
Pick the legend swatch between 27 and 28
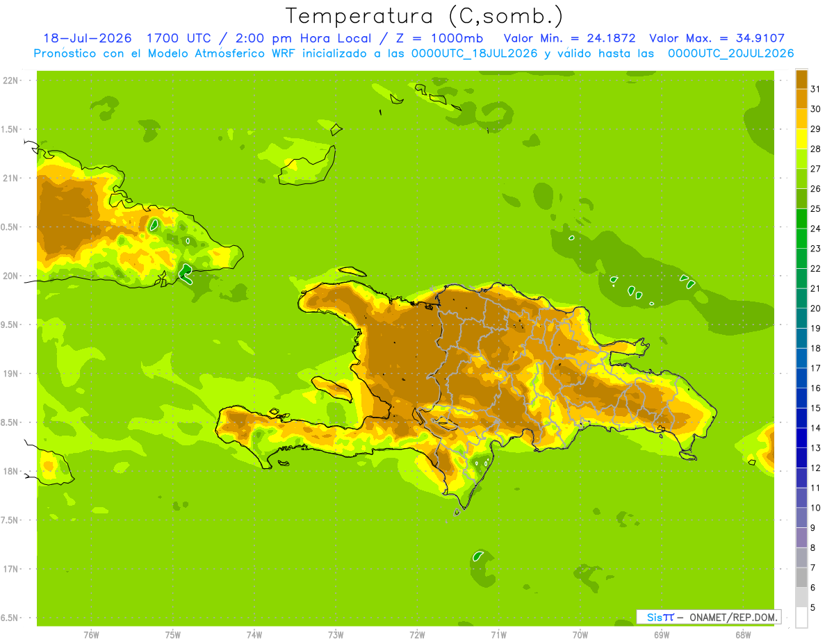(x=801, y=158)
